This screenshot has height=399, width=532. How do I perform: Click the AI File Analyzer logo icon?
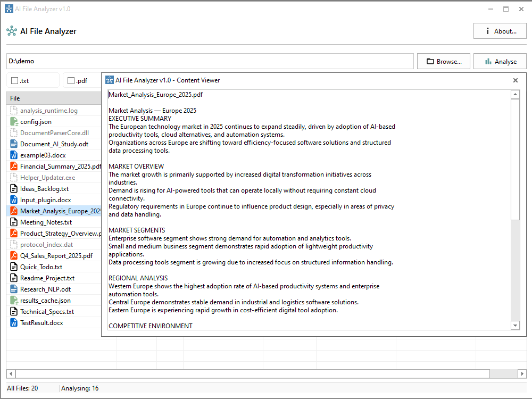tap(12, 31)
